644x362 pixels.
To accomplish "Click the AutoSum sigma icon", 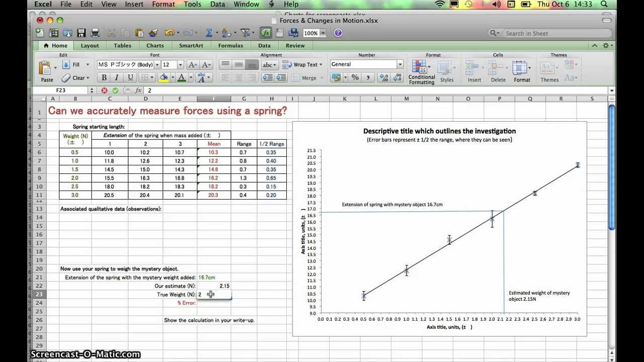I will pos(209,33).
